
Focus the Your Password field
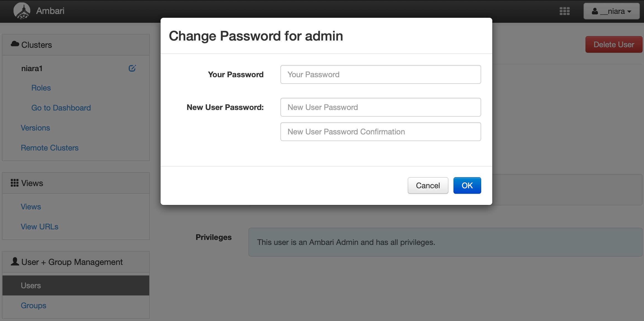(x=381, y=74)
